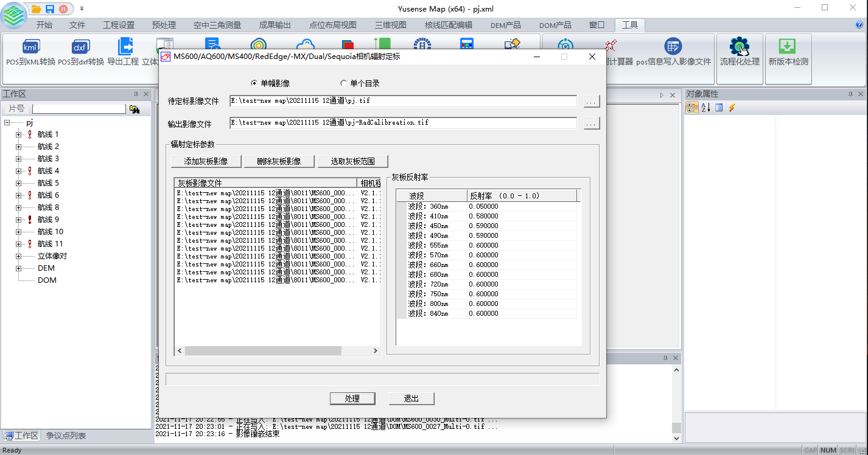Click the warning icon beside 航线 1
The image size is (868, 455).
pos(30,134)
